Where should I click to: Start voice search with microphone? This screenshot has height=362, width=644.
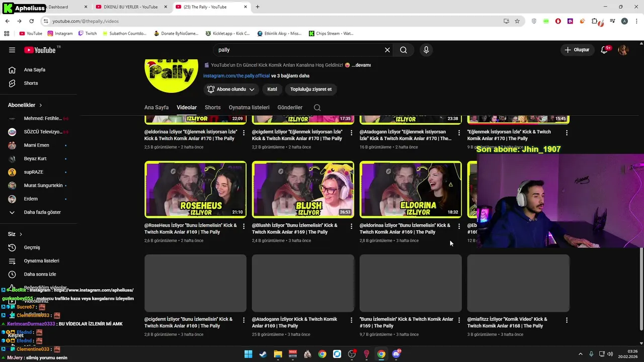pos(426,50)
